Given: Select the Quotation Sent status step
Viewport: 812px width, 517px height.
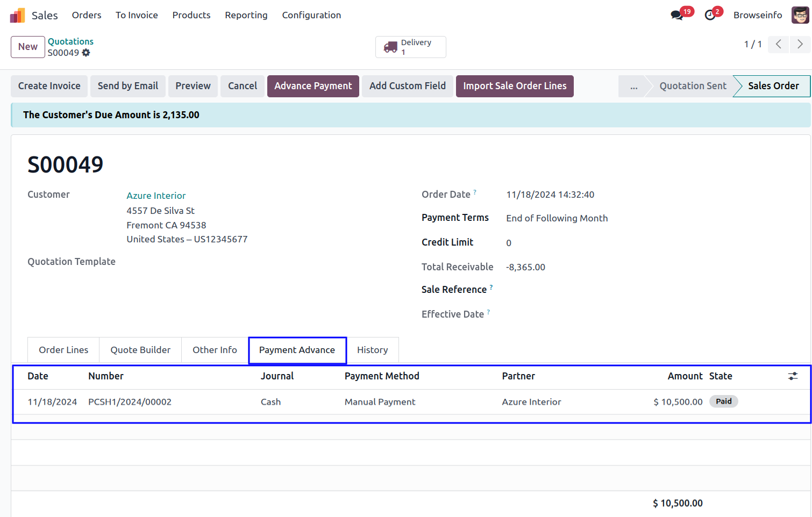Looking at the screenshot, I should [x=692, y=86].
